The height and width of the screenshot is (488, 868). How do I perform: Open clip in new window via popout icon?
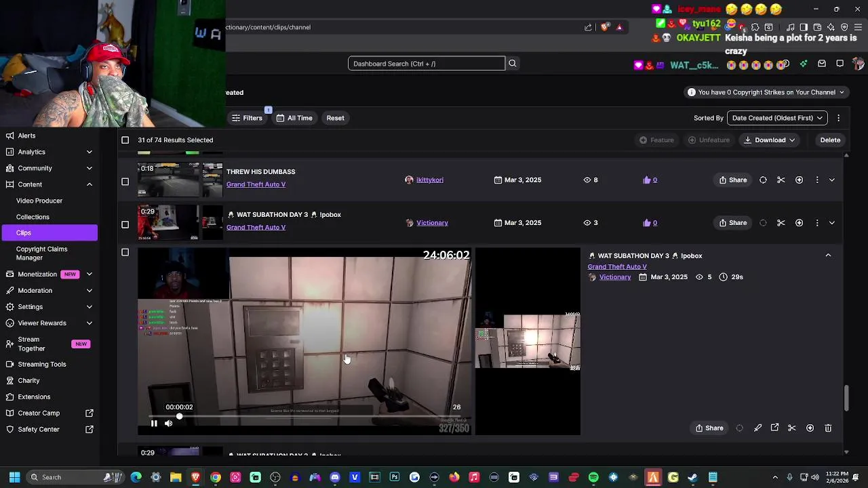pos(774,428)
